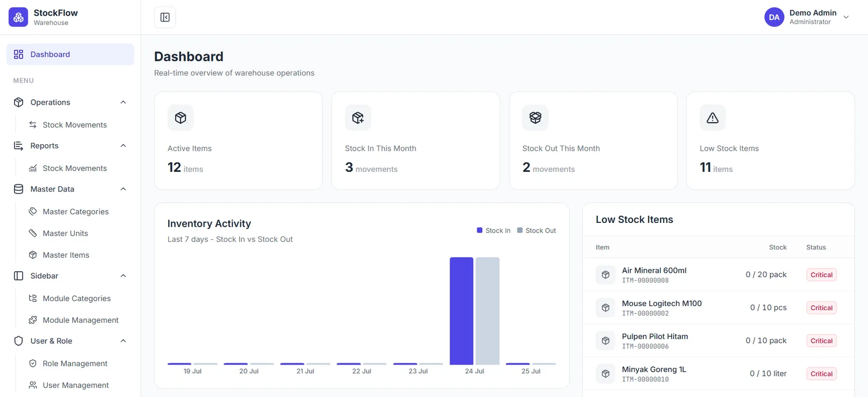Click the cube icon beside Master Items
This screenshot has height=397, width=868.
[33, 255]
